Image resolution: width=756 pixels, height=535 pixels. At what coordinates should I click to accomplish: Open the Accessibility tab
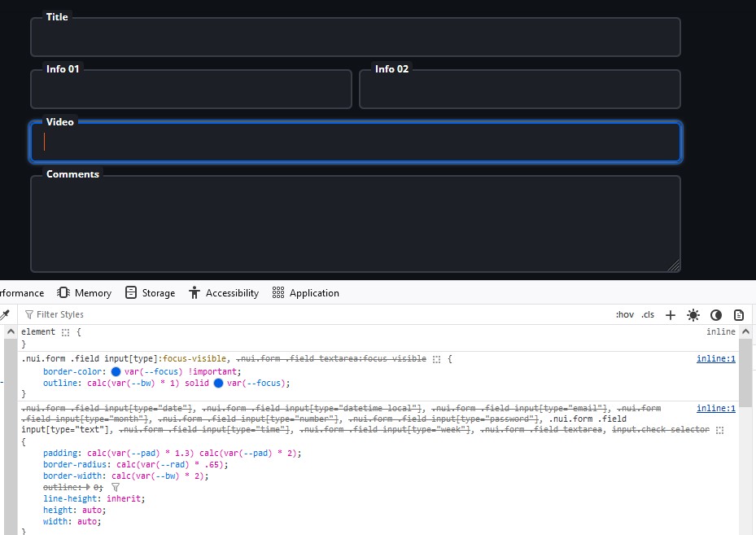(x=223, y=293)
